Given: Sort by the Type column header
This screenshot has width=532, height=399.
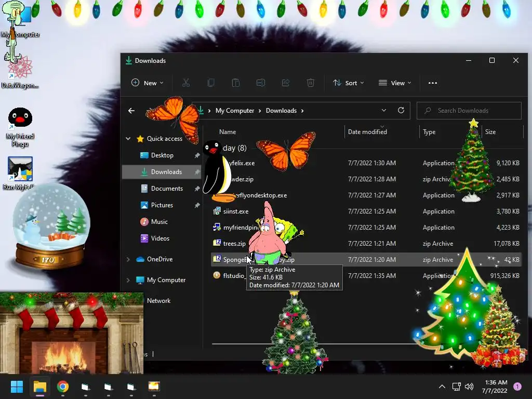Looking at the screenshot, I should pyautogui.click(x=429, y=131).
